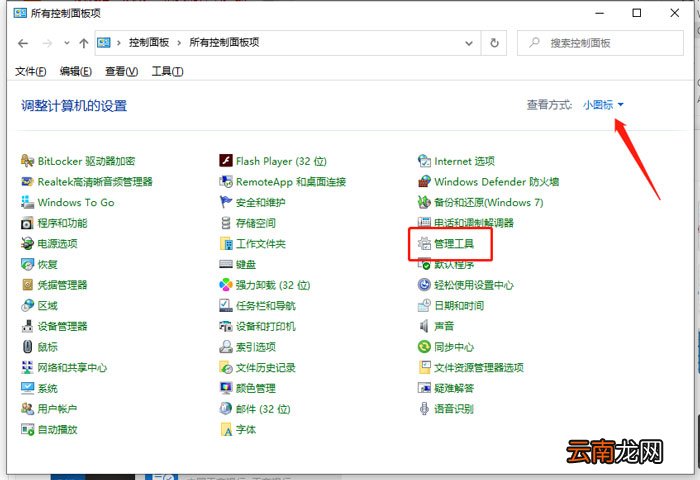Open the 设备和打印机 icon
The height and width of the screenshot is (480, 700).
coord(226,326)
